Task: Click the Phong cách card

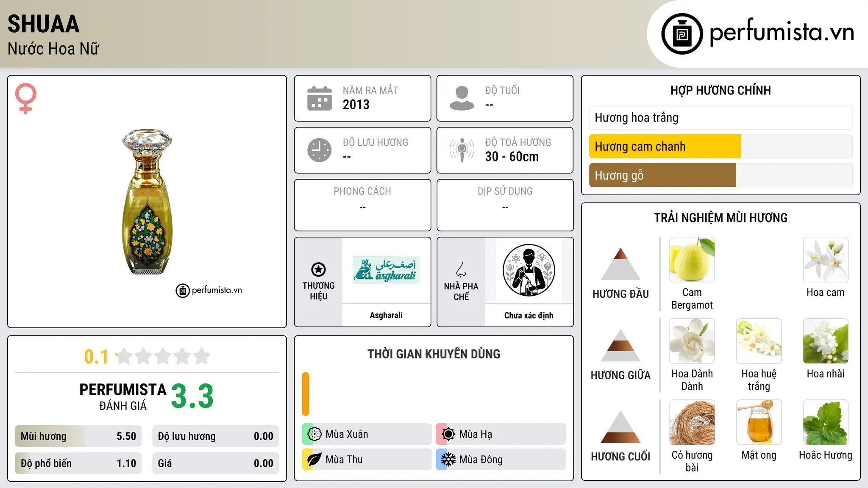Action: pos(362,205)
